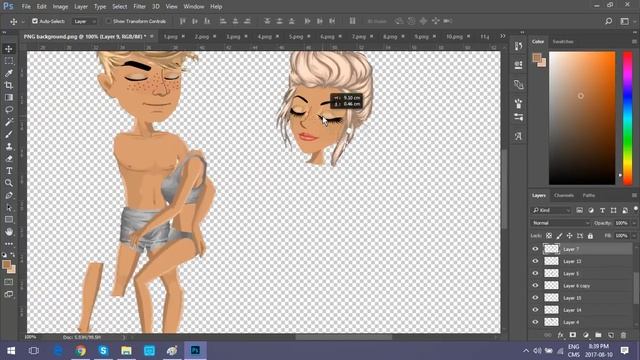Viewport: 640px width, 360px height.
Task: Click the Create new group folder icon
Action: tap(598, 335)
